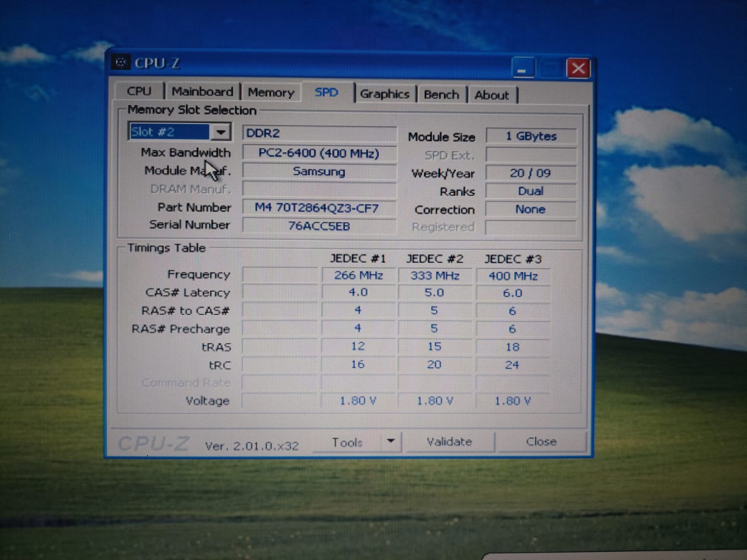Viewport: 747px width, 560px height.
Task: Open the Mainboard tab
Action: 202,92
